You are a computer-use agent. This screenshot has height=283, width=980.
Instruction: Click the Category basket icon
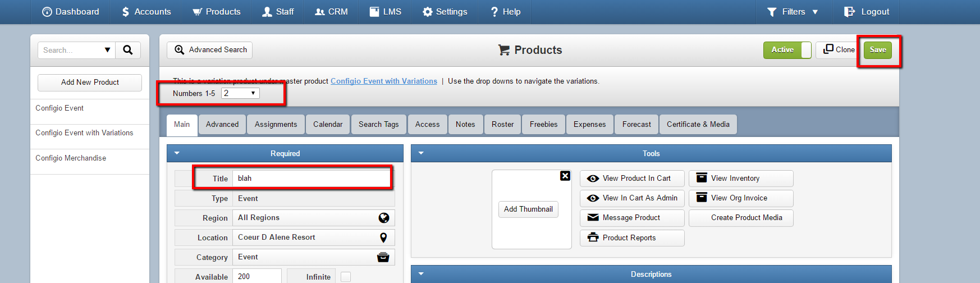tap(383, 257)
